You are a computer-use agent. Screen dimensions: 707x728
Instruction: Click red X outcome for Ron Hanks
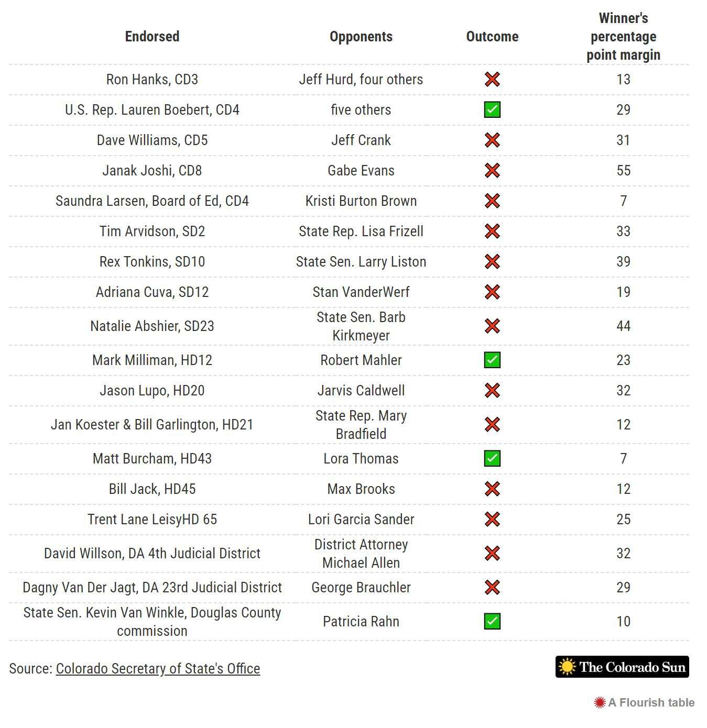[492, 80]
